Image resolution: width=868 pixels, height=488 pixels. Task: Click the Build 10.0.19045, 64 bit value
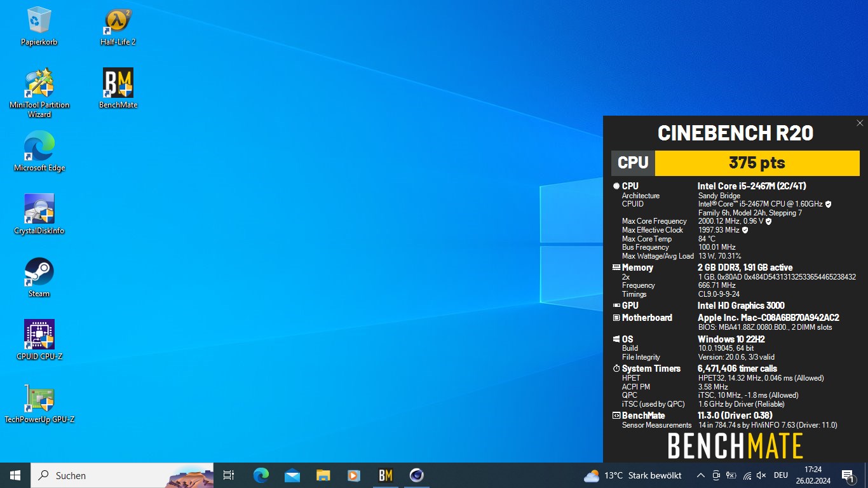[x=726, y=348]
